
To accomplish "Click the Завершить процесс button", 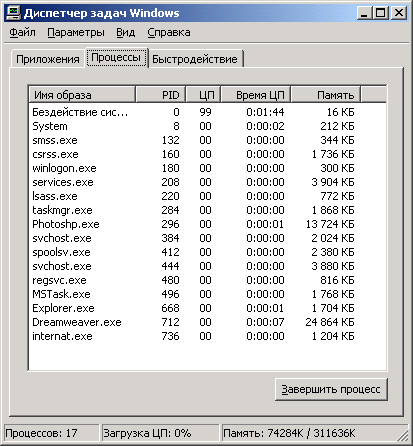I will [331, 389].
